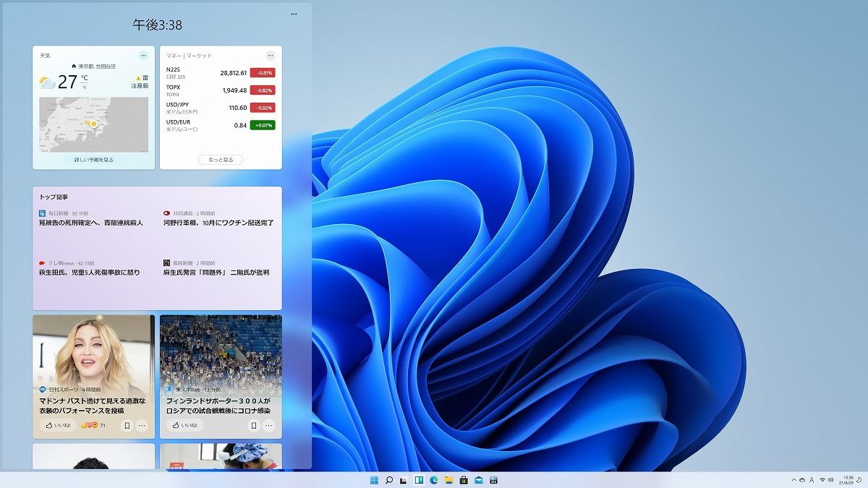Viewport: 868px width, 488px height.
Task: Open the widgets panel more options menu
Action: pyautogui.click(x=294, y=14)
